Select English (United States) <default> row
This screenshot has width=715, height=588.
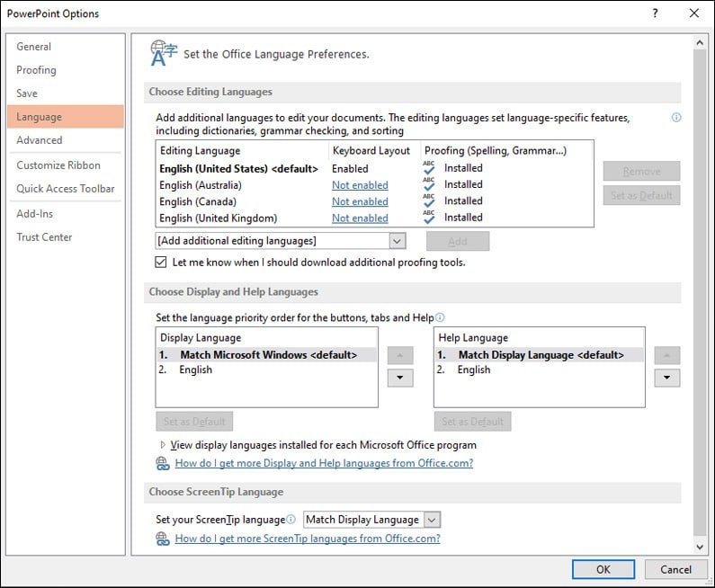pos(374,168)
